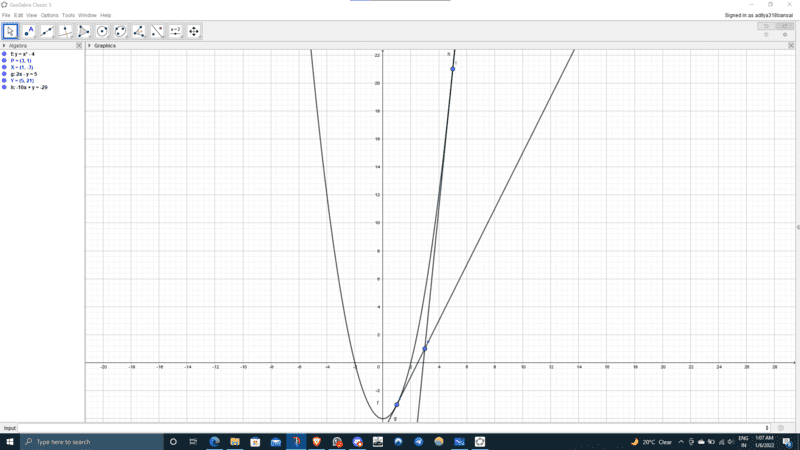This screenshot has width=800, height=450.
Task: Open the clock showing 1:07 AM
Action: click(x=764, y=442)
